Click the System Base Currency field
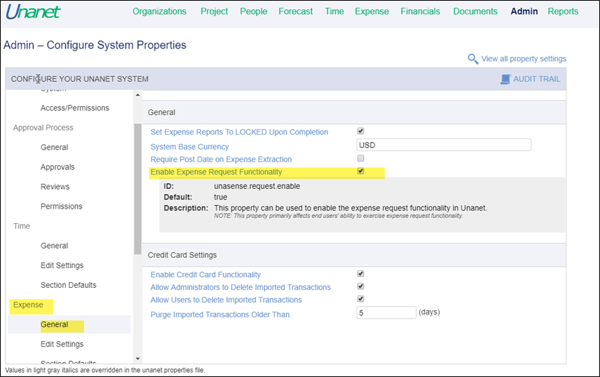This screenshot has width=600, height=377. (443, 145)
